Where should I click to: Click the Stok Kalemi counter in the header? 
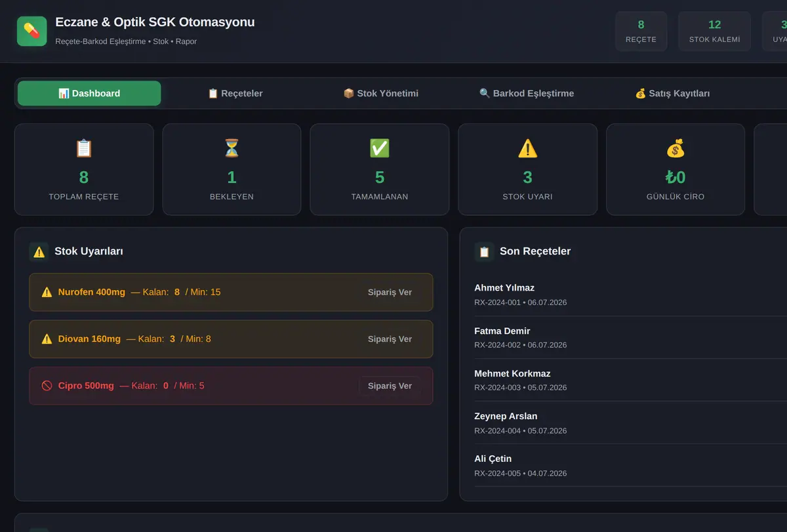(x=714, y=31)
